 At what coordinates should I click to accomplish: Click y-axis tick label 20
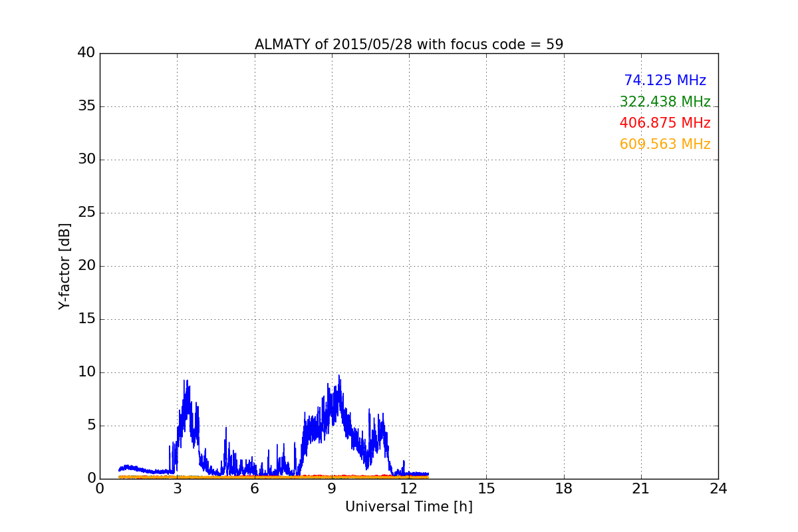86,266
